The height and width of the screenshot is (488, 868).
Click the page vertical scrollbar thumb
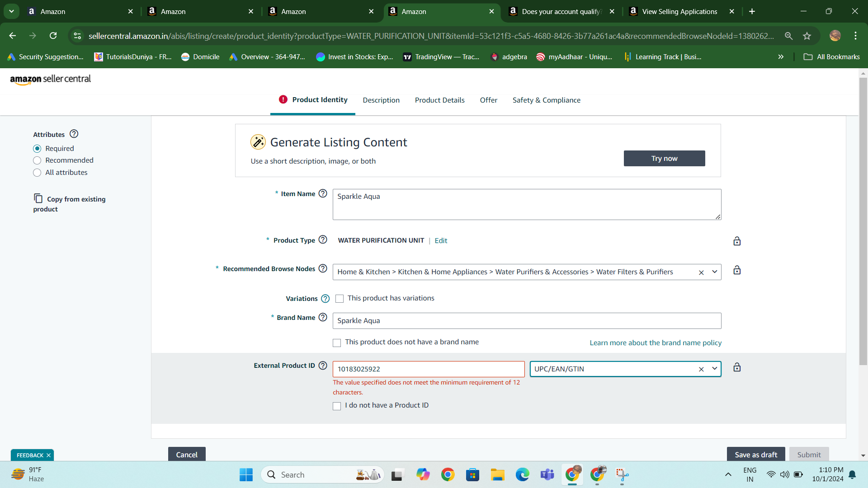[863, 221]
